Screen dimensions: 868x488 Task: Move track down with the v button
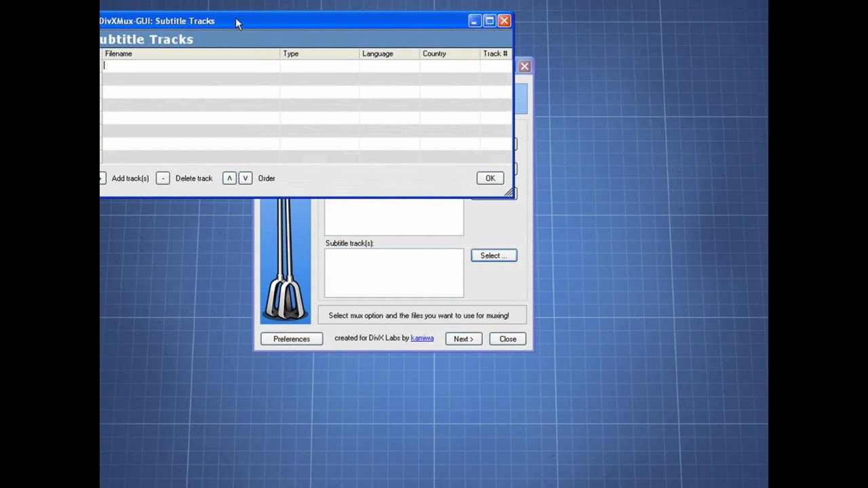245,178
